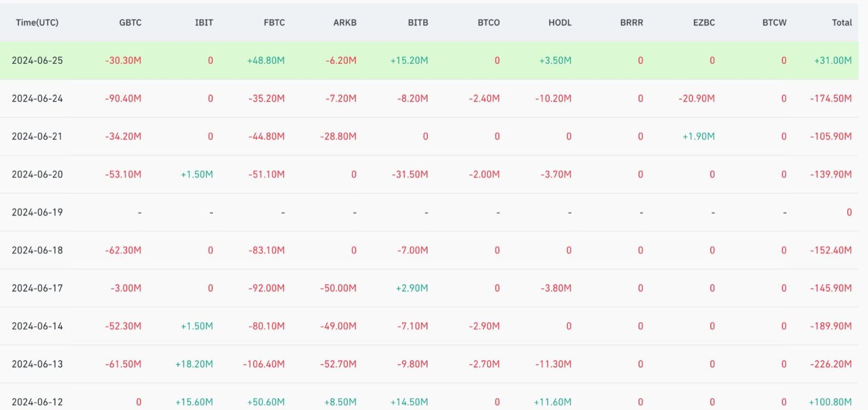The width and height of the screenshot is (868, 410).
Task: Sort by the Total column header
Action: [x=841, y=22]
